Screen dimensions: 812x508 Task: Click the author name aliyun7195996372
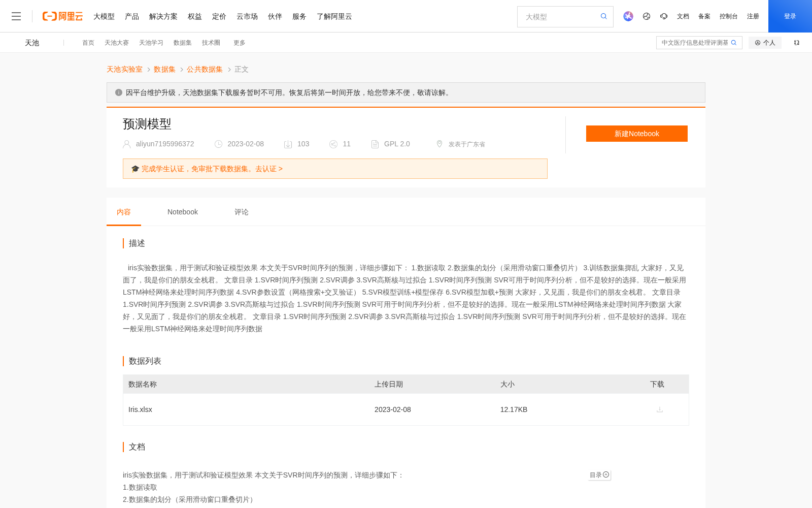(165, 144)
